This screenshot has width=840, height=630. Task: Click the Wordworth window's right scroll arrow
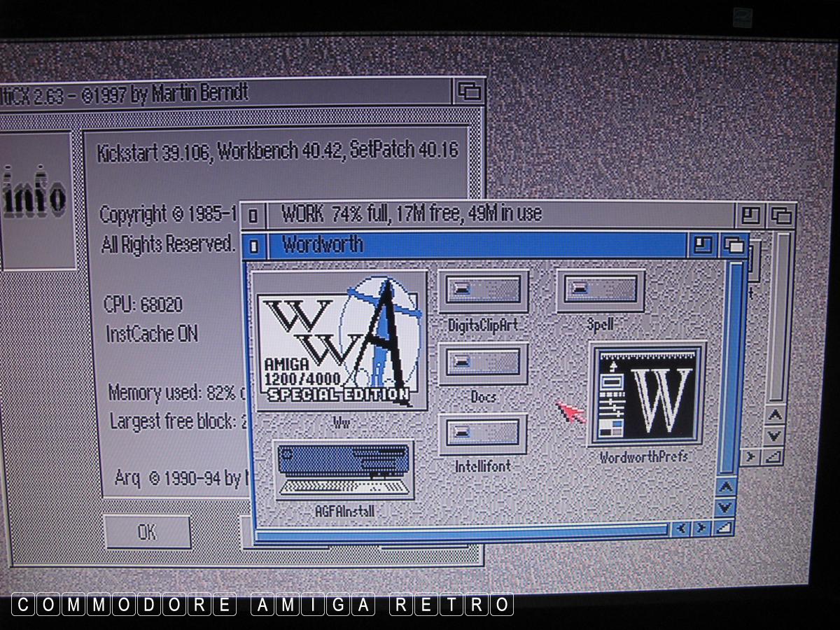[701, 528]
